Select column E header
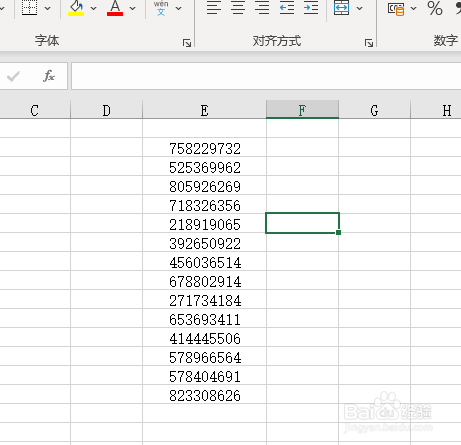Viewport: 461px width, 445px height. 204,110
